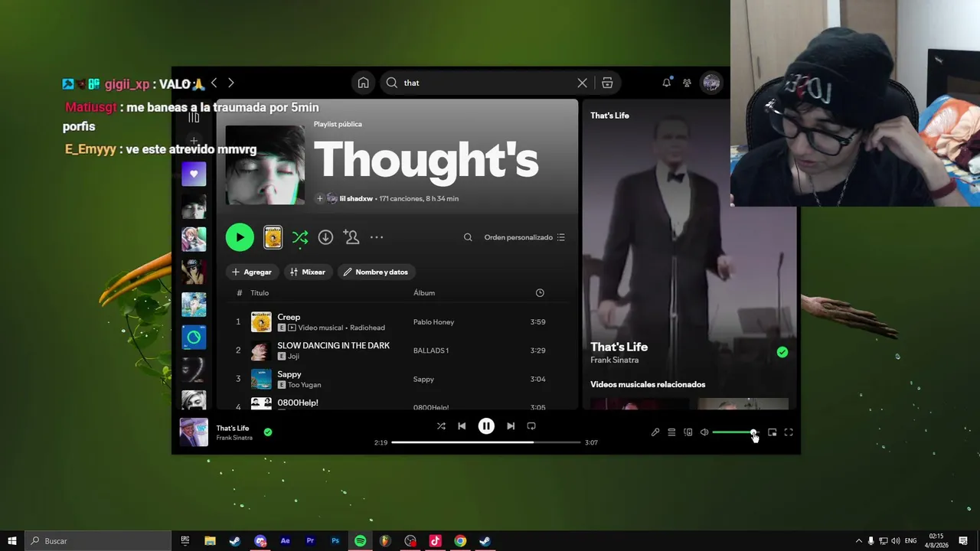Toggle shuffle for the Thought's playlist
This screenshot has height=551, width=980.
299,237
